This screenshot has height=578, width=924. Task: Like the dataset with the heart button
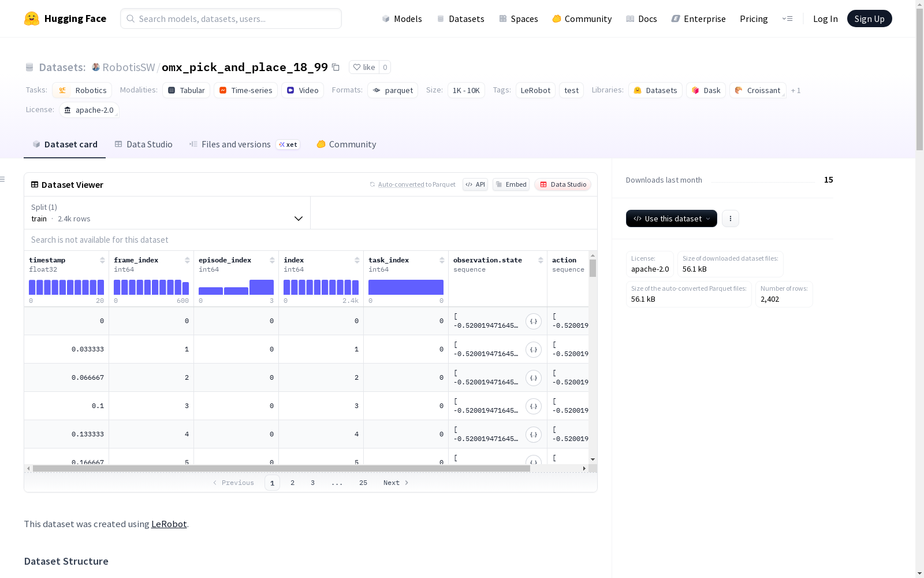[364, 67]
